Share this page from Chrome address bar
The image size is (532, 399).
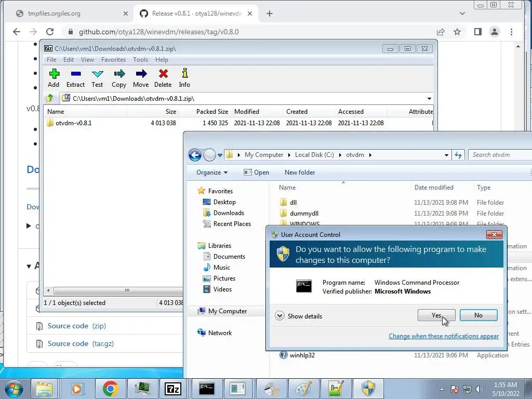(x=441, y=32)
